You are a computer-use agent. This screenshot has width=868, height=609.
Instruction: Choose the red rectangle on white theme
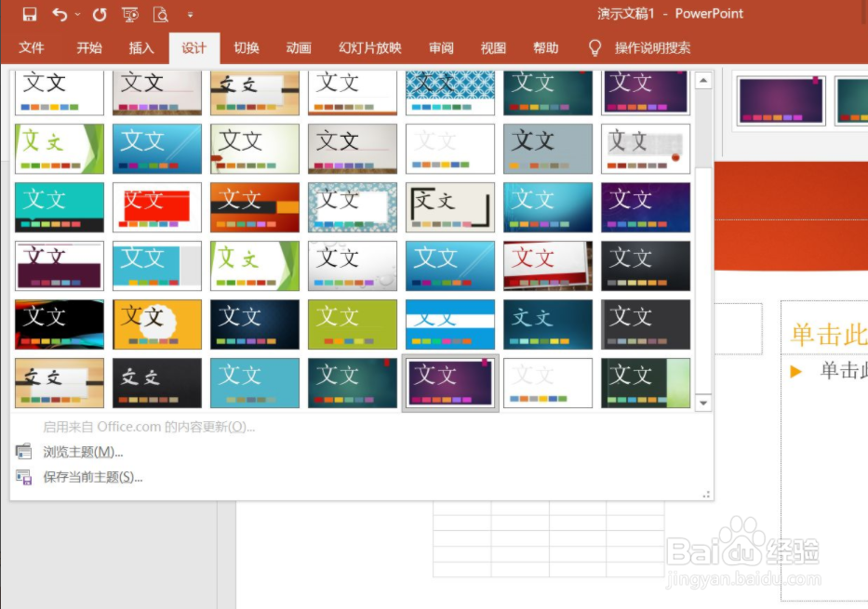pos(157,207)
